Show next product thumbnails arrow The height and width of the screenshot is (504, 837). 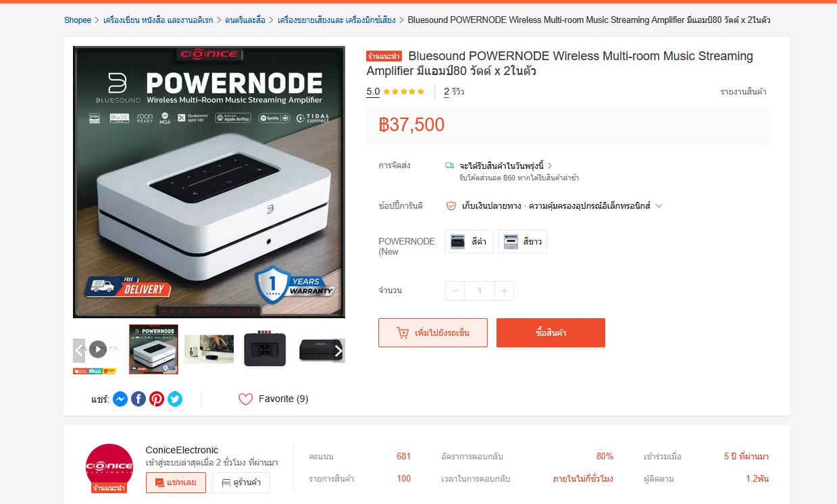click(x=338, y=350)
